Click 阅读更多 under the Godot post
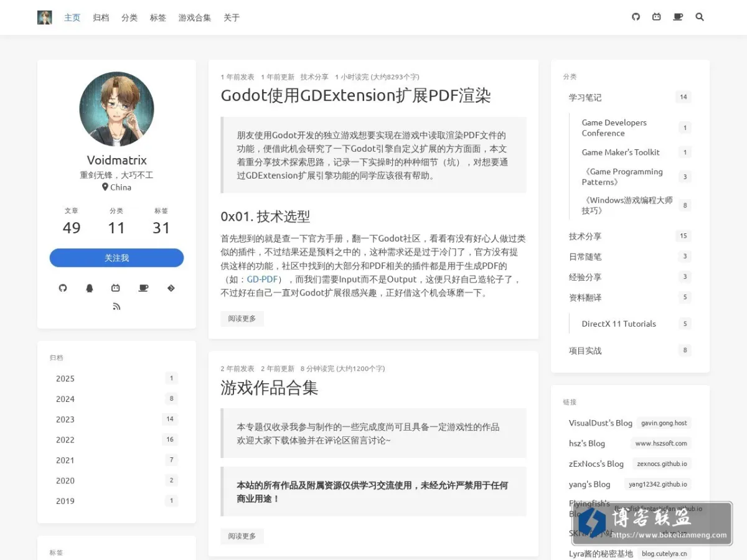 (242, 319)
